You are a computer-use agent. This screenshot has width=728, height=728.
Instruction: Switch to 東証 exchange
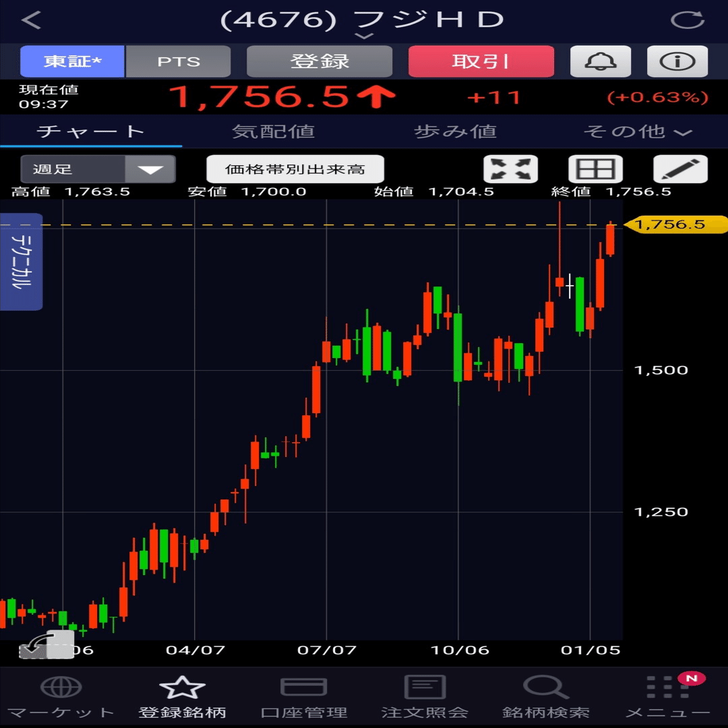point(72,61)
